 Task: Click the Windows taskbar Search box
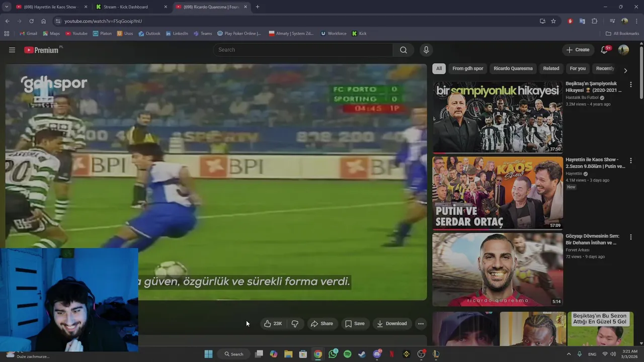pos(234,354)
